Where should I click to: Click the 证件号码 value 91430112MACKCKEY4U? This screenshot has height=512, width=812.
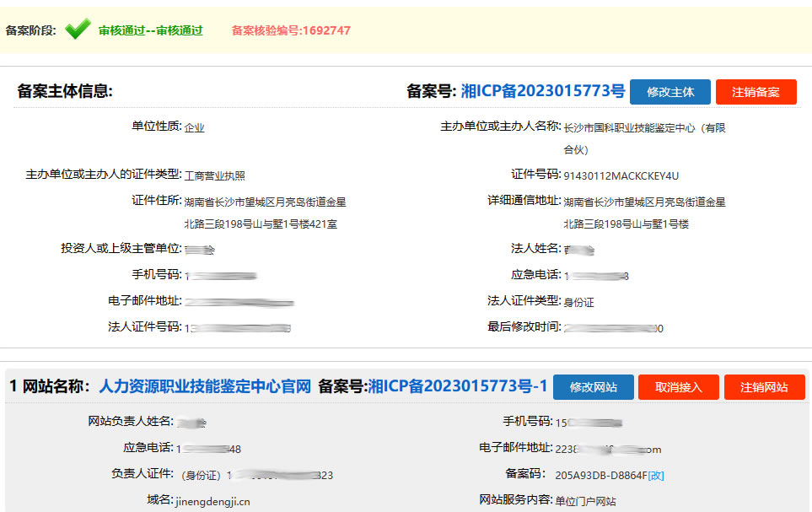pyautogui.click(x=621, y=175)
